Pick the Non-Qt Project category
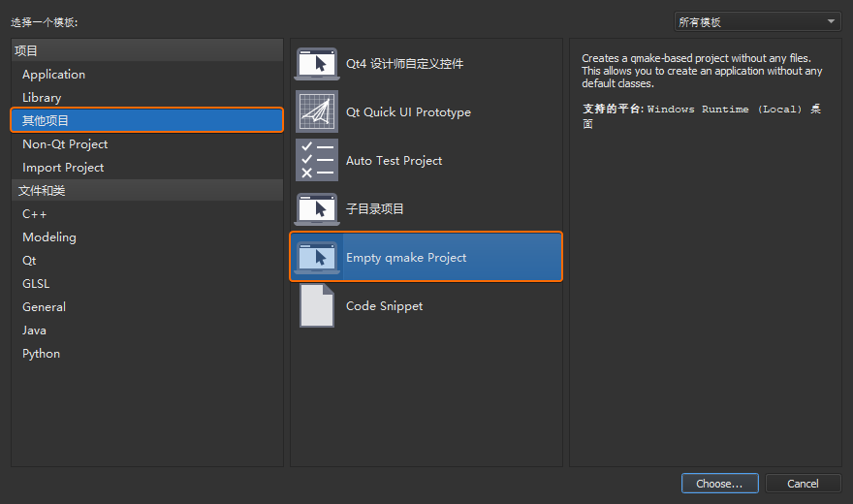Screen dimensions: 853x504 65,144
